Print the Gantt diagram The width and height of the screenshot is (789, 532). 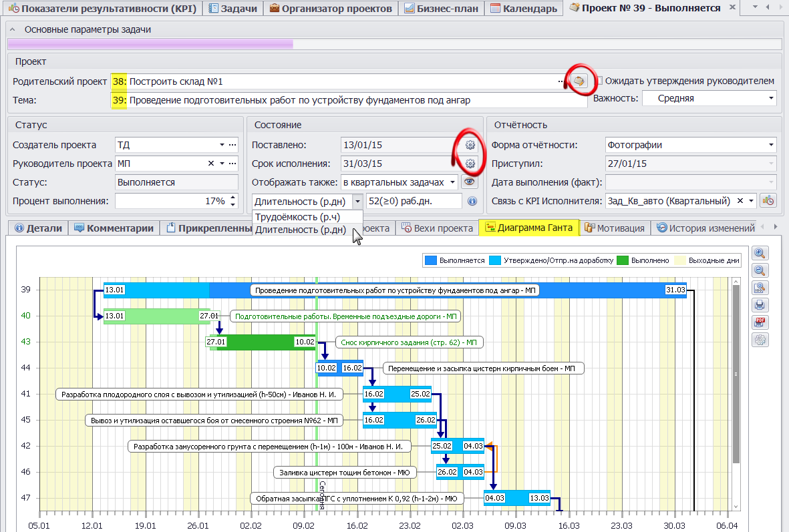tap(760, 305)
